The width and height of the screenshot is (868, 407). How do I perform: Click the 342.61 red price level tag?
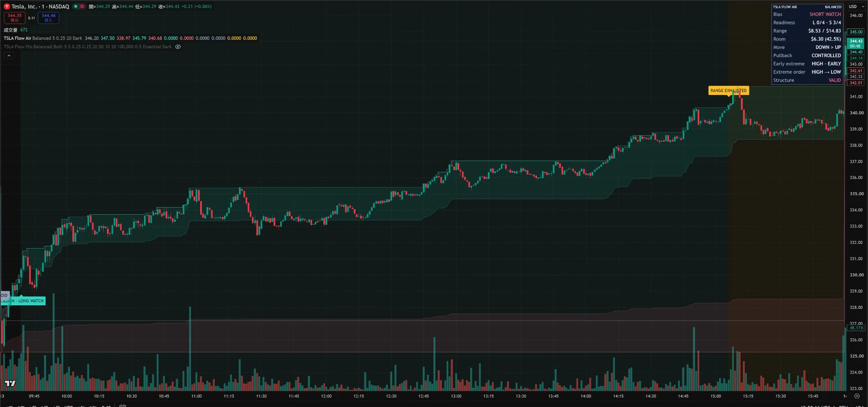point(856,71)
